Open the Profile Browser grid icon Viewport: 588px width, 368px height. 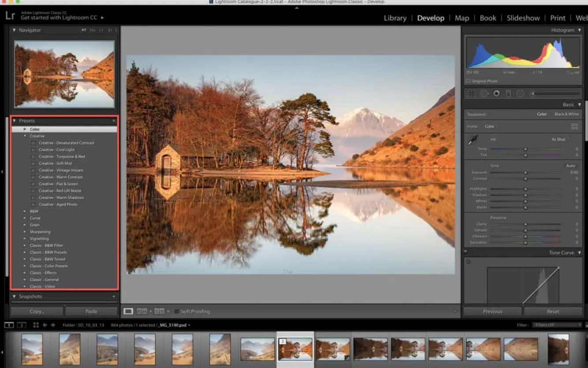pyautogui.click(x=574, y=126)
